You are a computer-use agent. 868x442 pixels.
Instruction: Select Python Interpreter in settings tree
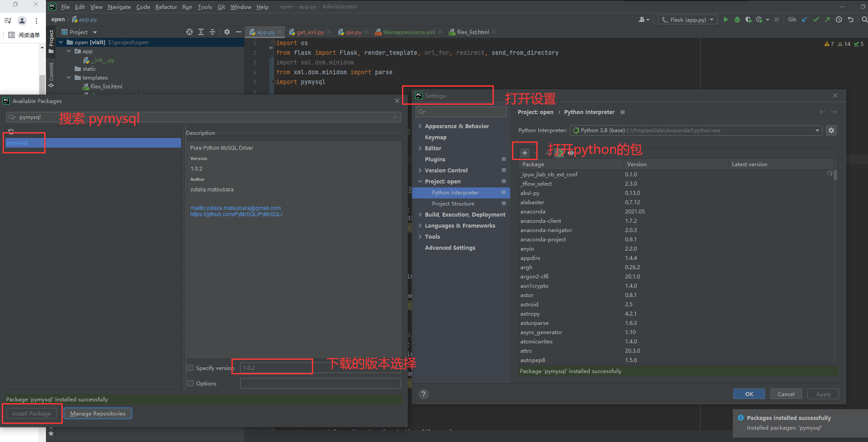(x=455, y=193)
